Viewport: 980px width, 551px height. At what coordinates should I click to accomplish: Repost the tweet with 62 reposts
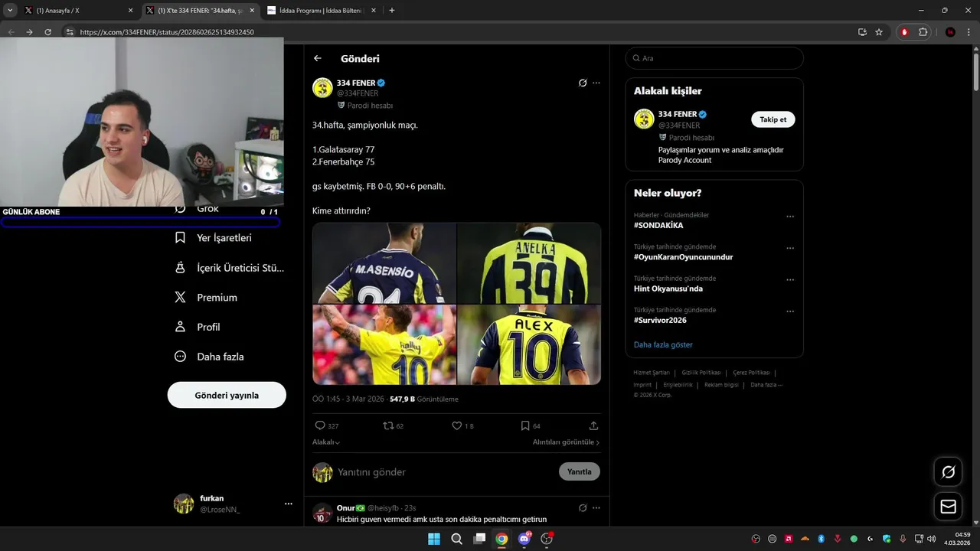388,425
